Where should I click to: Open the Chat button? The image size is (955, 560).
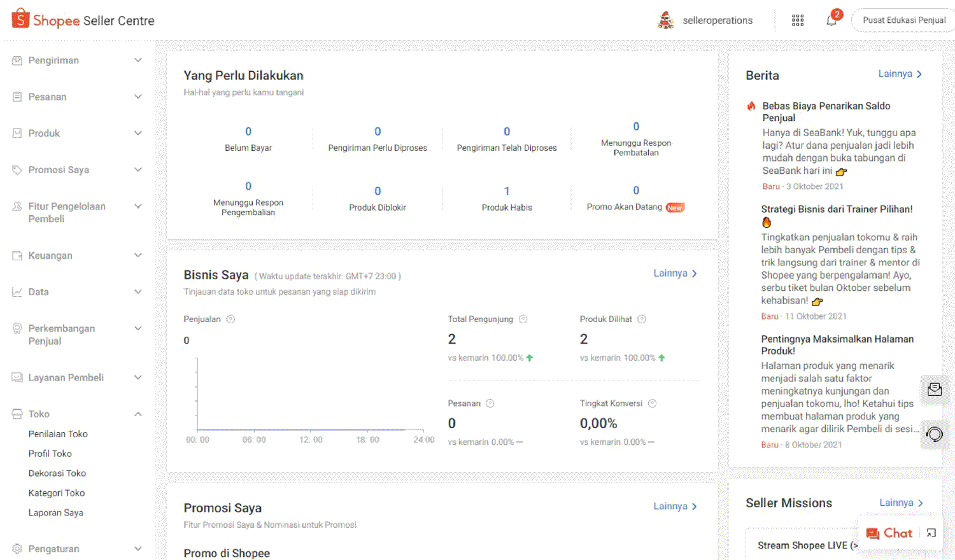click(x=890, y=533)
